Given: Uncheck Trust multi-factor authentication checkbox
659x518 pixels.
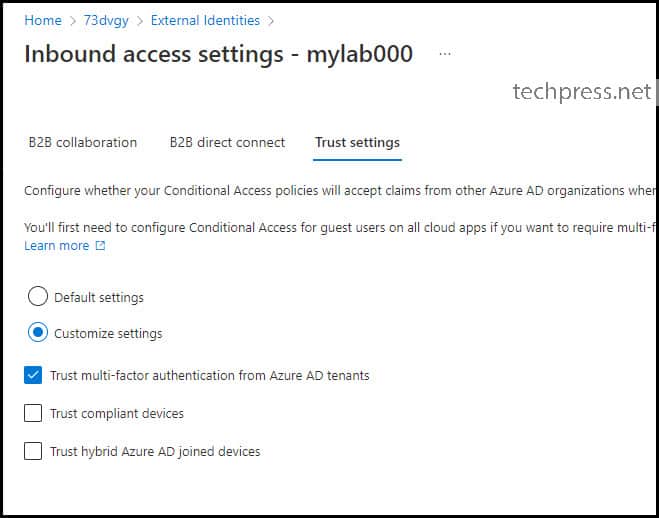Looking at the screenshot, I should [x=33, y=375].
